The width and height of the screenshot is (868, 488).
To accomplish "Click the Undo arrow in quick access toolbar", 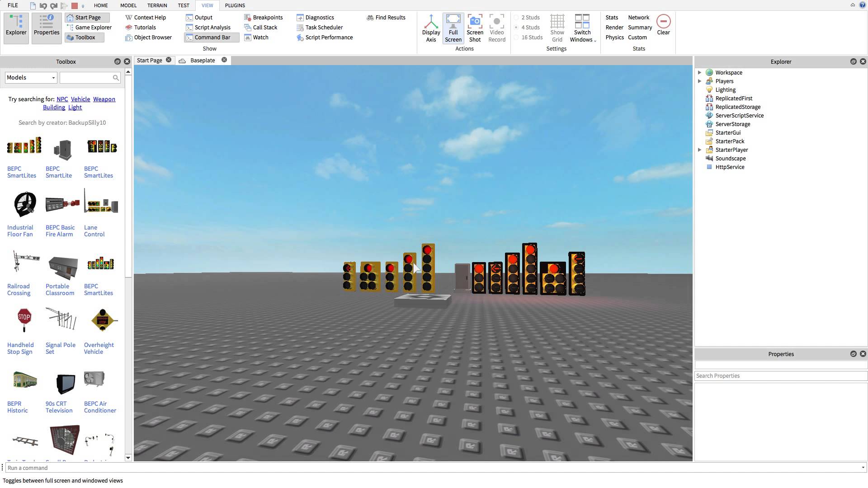I will point(43,6).
